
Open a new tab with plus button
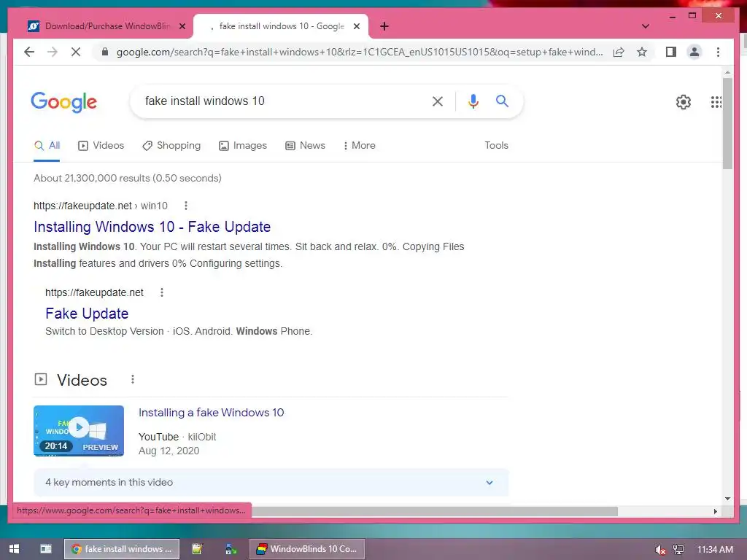tap(384, 26)
